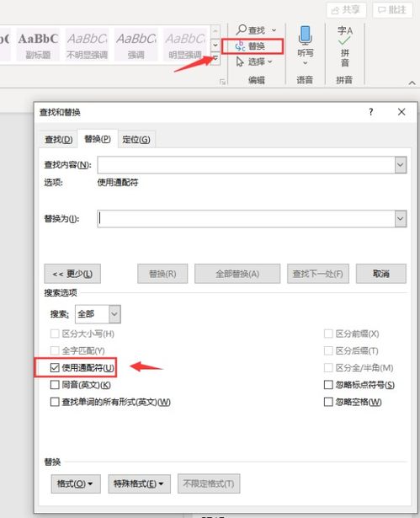420x518 pixels.
Task: Expand the Find what history dropdown
Action: click(x=400, y=164)
